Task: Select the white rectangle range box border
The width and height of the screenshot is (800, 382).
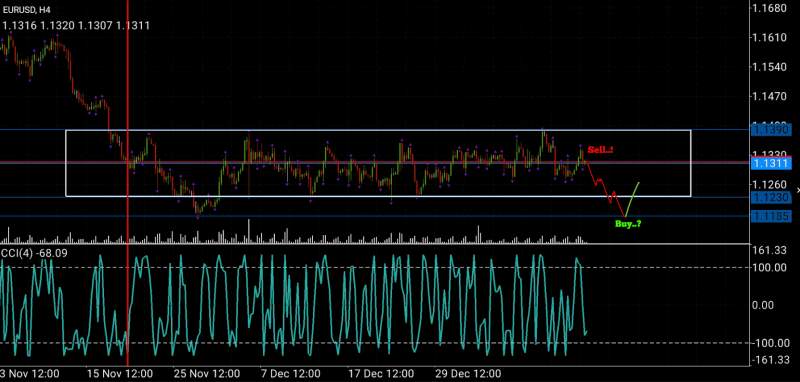Action: pyautogui.click(x=378, y=131)
